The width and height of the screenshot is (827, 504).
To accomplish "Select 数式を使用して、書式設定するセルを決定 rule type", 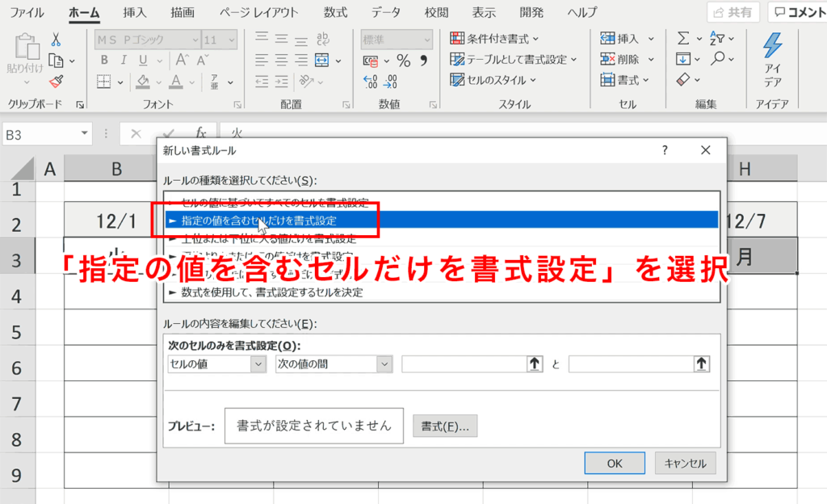I will coord(442,292).
